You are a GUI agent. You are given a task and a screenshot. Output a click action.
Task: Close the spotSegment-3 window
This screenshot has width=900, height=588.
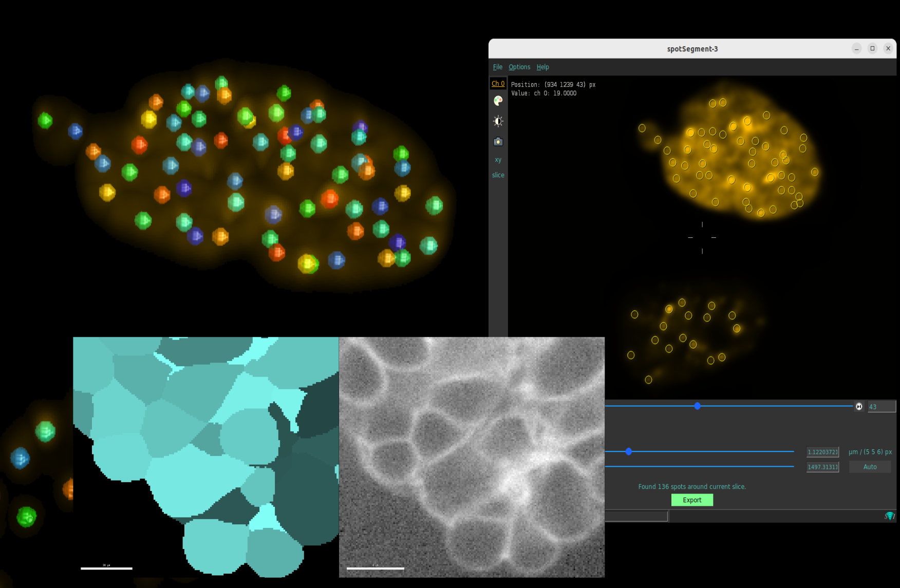pos(888,48)
